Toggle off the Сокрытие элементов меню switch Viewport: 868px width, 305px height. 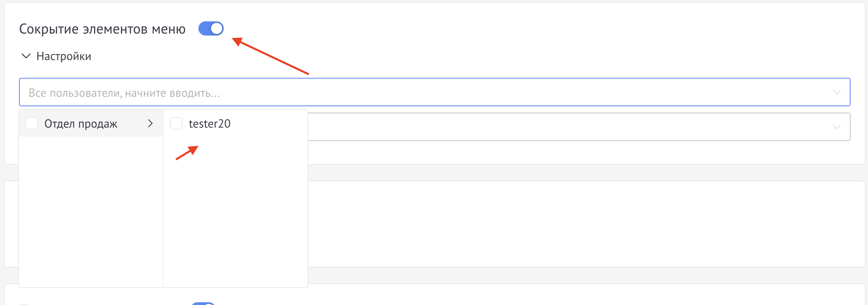(211, 28)
